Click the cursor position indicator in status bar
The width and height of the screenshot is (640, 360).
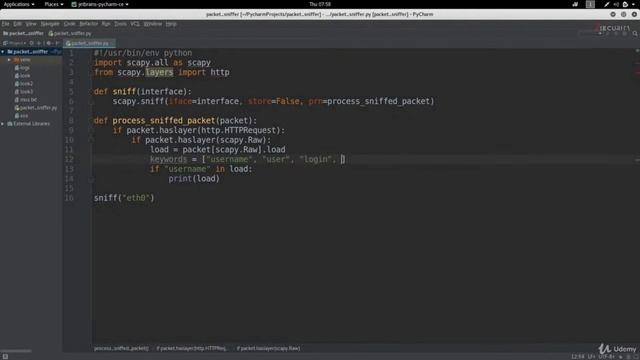(578, 357)
